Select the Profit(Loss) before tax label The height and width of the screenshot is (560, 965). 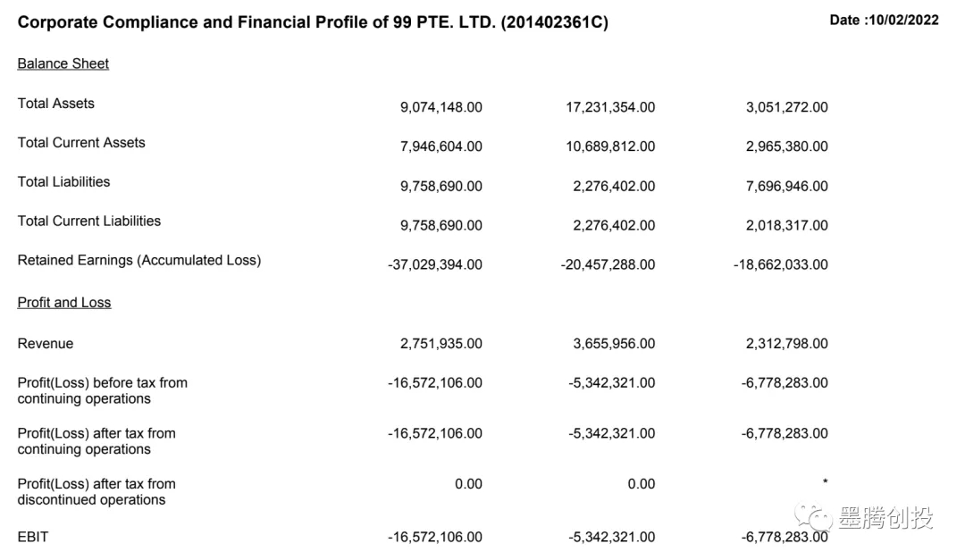click(x=103, y=390)
